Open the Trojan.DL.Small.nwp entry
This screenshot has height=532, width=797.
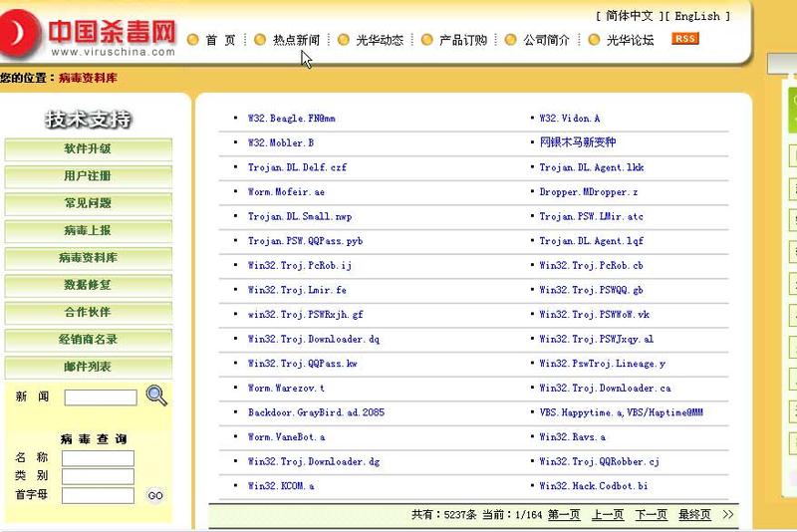click(x=300, y=216)
